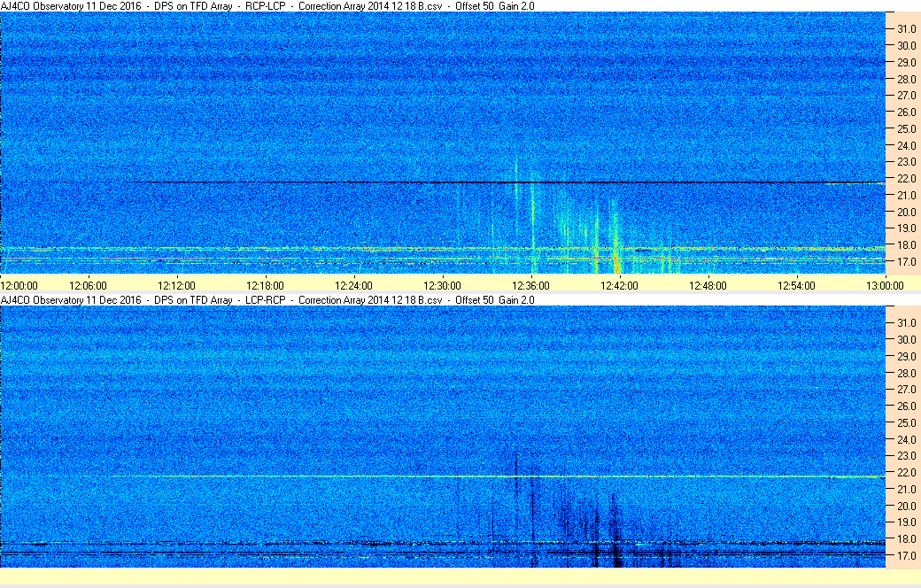This screenshot has height=588, width=921.
Task: Click 31.0 frequency label in RCP-LCP panel
Action: 906,29
